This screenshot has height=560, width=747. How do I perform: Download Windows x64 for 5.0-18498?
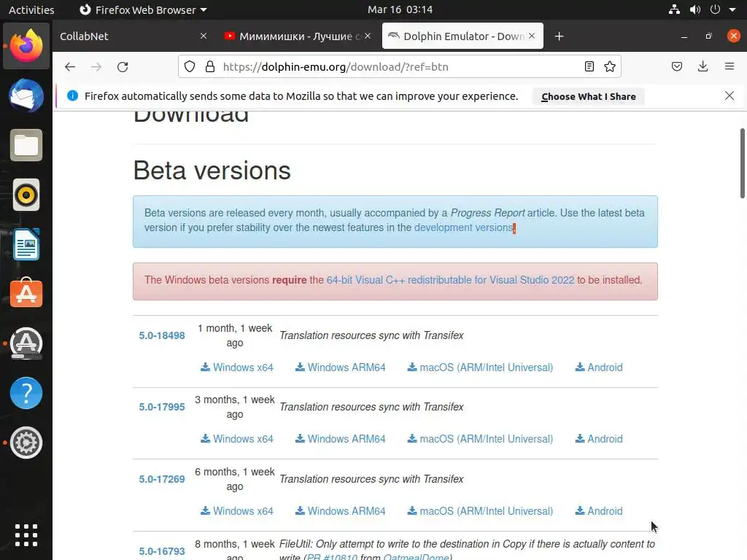(237, 367)
